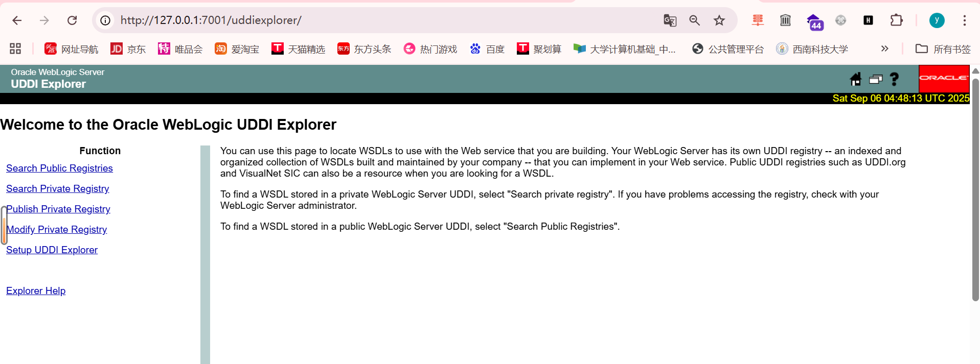Click the black H extension icon
980x364 pixels.
coord(868,20)
